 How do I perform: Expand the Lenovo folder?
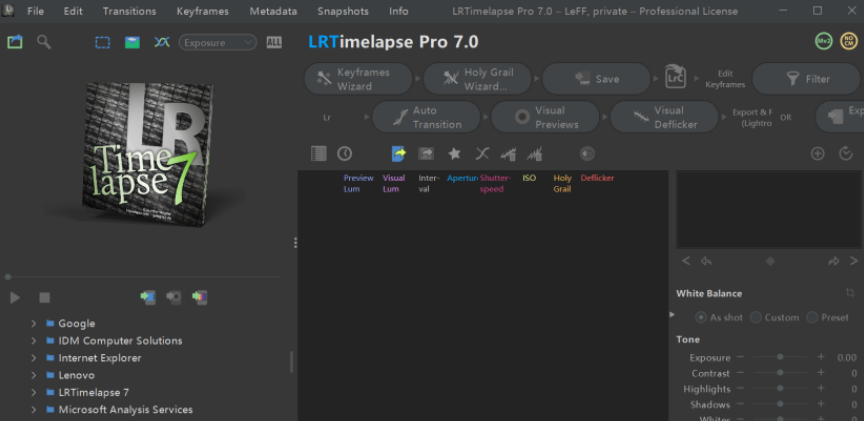click(34, 375)
